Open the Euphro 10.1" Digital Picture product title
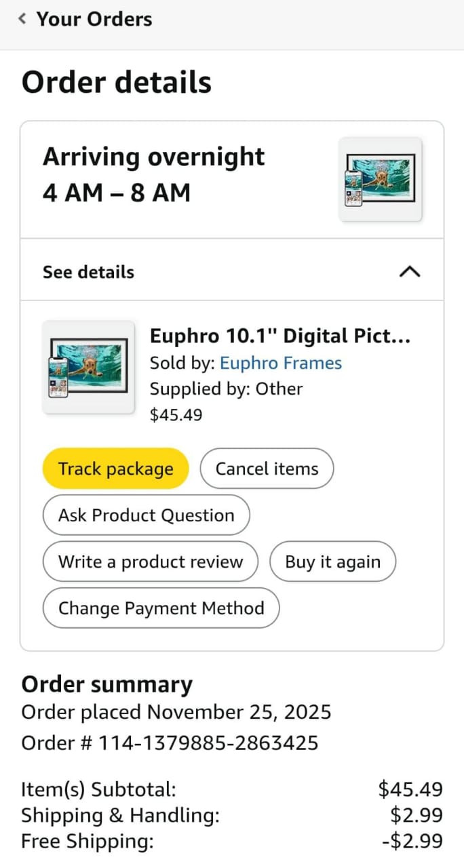Image resolution: width=464 pixels, height=868 pixels. [x=279, y=336]
